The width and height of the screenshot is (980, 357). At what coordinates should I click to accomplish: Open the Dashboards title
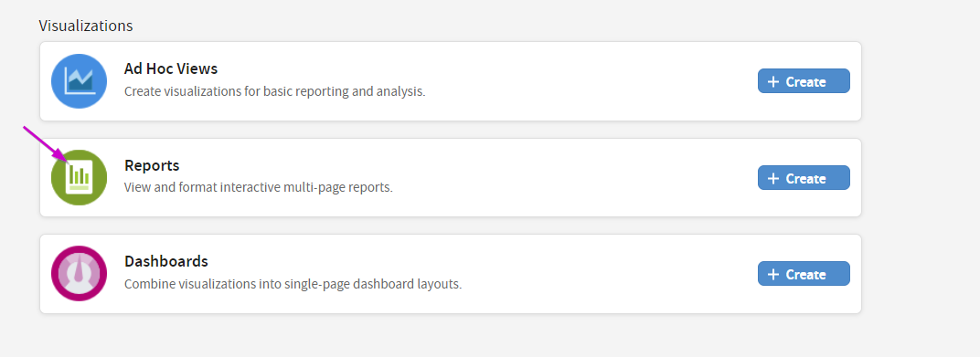(166, 261)
